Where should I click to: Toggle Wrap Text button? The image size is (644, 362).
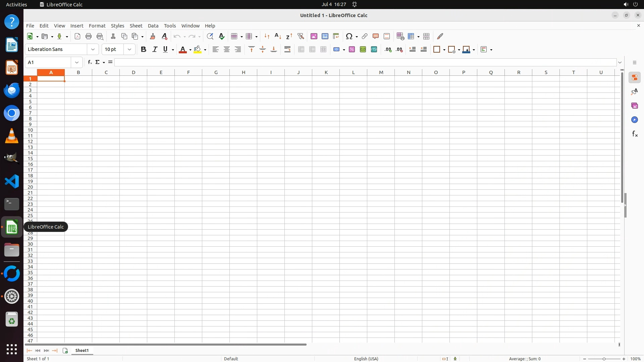287,49
